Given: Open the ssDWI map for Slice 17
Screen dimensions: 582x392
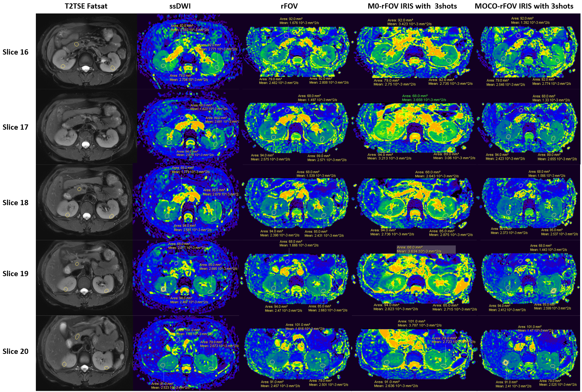Looking at the screenshot, I should click(188, 127).
